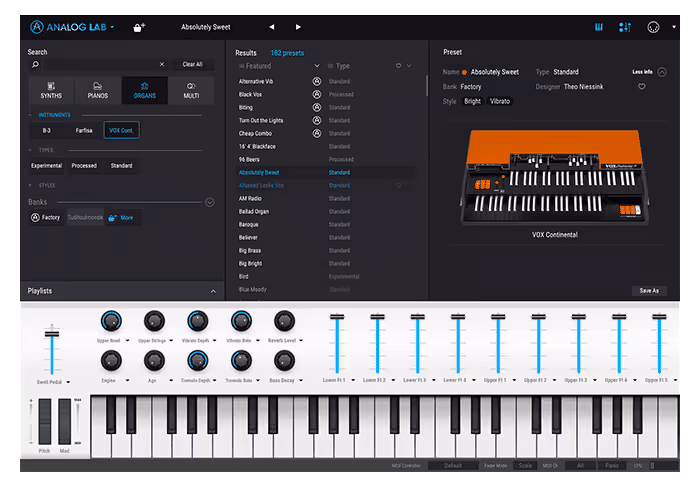Viewport: 700px width, 486px height.
Task: Click inside the search input field
Action: pos(100,64)
